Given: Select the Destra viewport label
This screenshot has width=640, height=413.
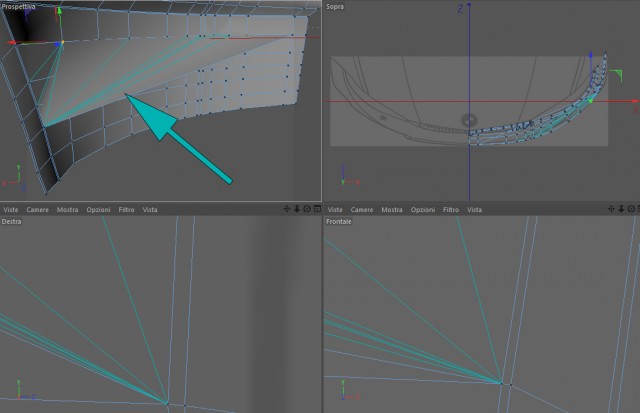Looking at the screenshot, I should pyautogui.click(x=11, y=221).
